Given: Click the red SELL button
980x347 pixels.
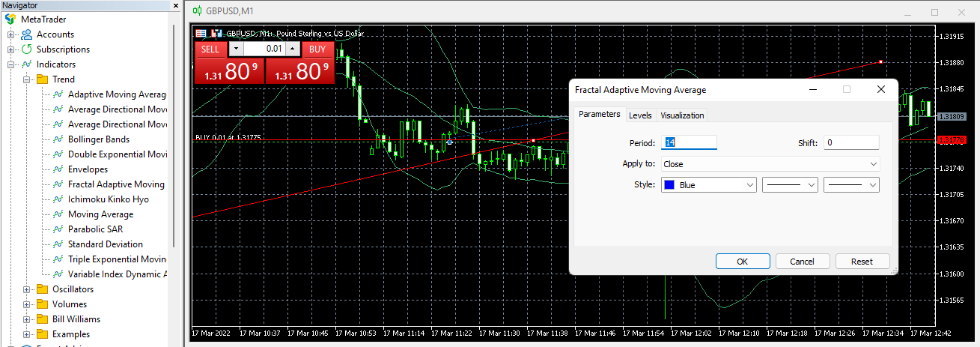Looking at the screenshot, I should click(x=210, y=49).
